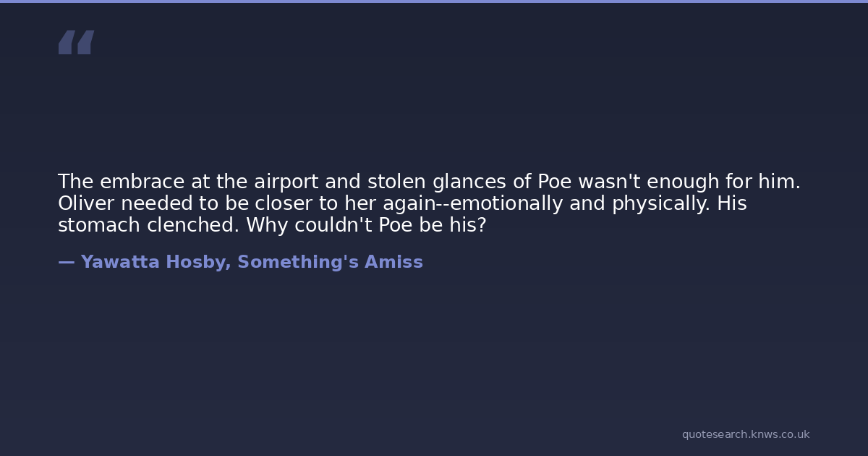
Task: Click the word His ending the second line
Action: (731, 203)
